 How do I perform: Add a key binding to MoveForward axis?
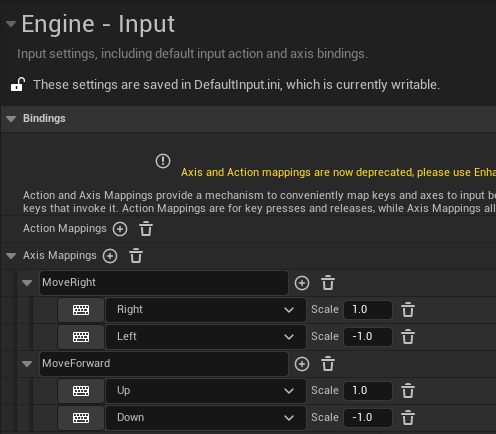pyautogui.click(x=302, y=364)
